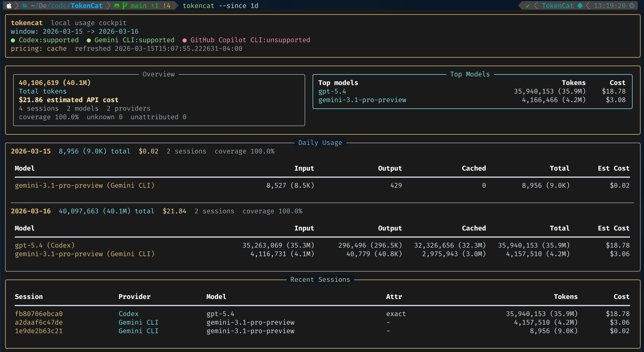Click the 'refreshed 2026-03-15T15:07:55' timestamp
This screenshot has height=352, width=644.
(159, 48)
